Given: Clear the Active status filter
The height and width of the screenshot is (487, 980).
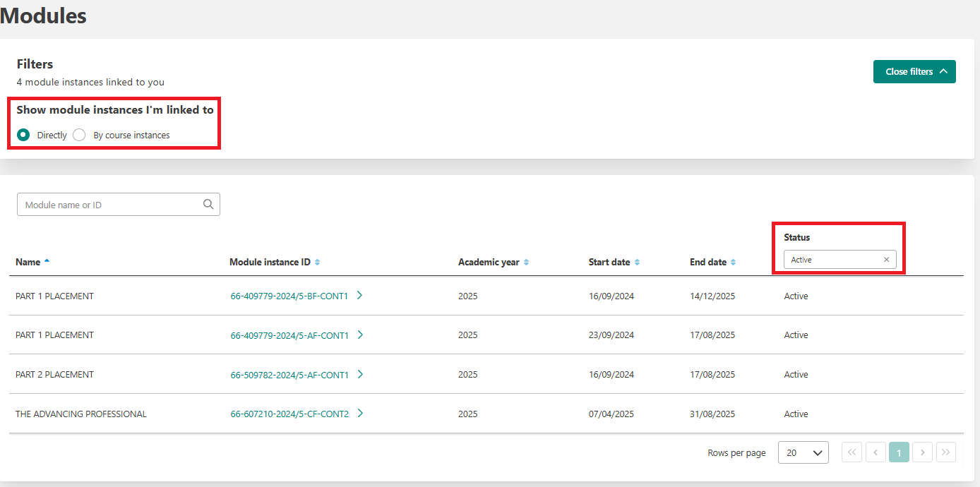Looking at the screenshot, I should [x=887, y=260].
